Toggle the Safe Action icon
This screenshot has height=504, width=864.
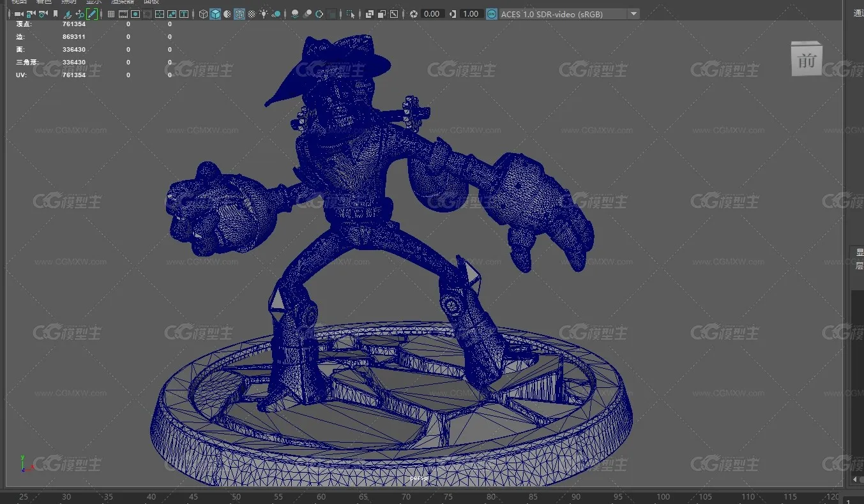tap(171, 14)
